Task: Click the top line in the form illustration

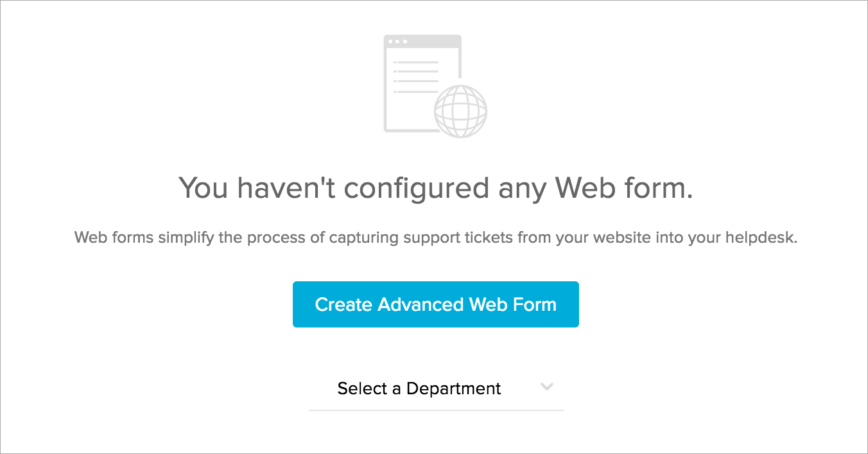Action: pos(417,62)
